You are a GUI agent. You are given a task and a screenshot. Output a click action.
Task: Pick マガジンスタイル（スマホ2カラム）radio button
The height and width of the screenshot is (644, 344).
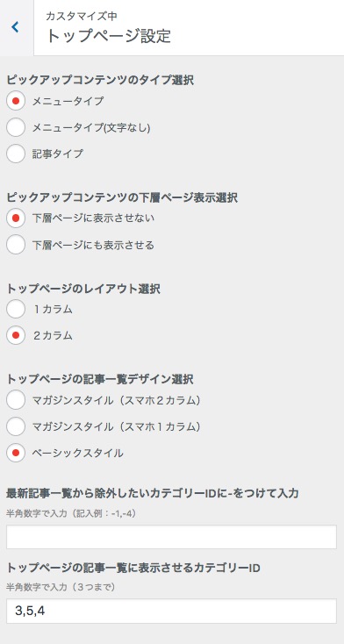[x=16, y=400]
